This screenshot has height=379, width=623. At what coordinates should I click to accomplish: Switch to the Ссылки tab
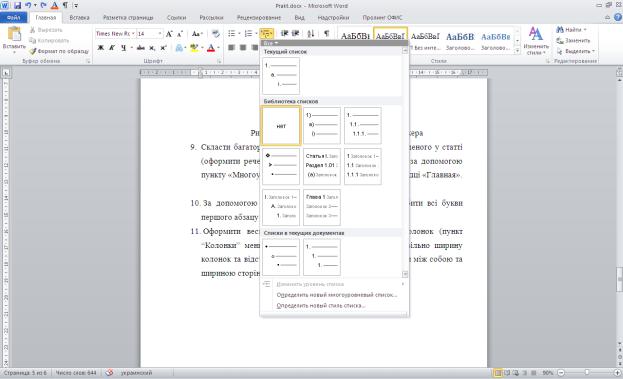(176, 17)
